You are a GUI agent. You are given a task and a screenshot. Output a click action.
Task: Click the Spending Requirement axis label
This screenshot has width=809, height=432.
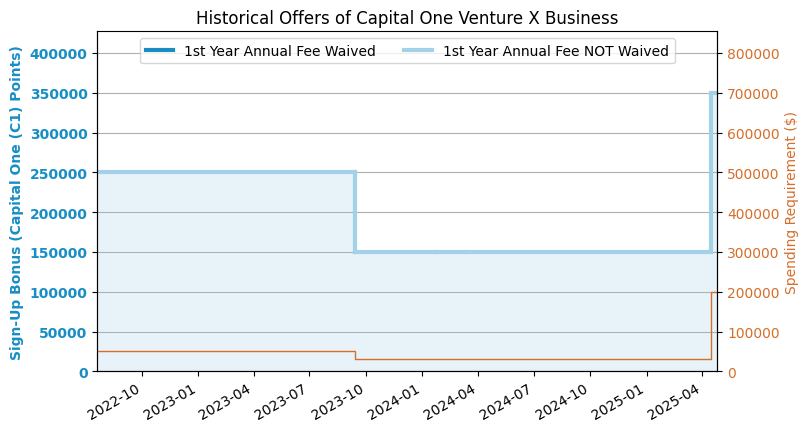791,203
